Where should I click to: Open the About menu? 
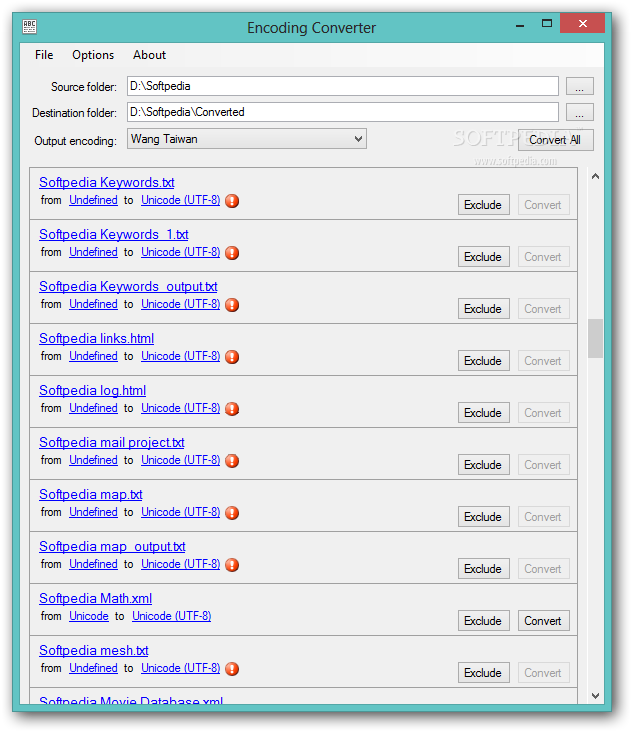(x=149, y=55)
